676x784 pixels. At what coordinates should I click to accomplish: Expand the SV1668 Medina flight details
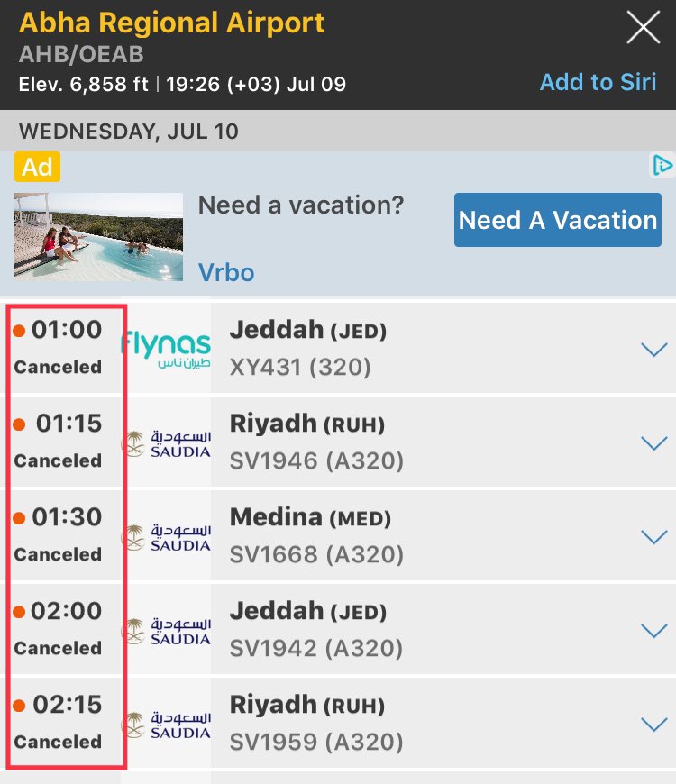click(654, 536)
